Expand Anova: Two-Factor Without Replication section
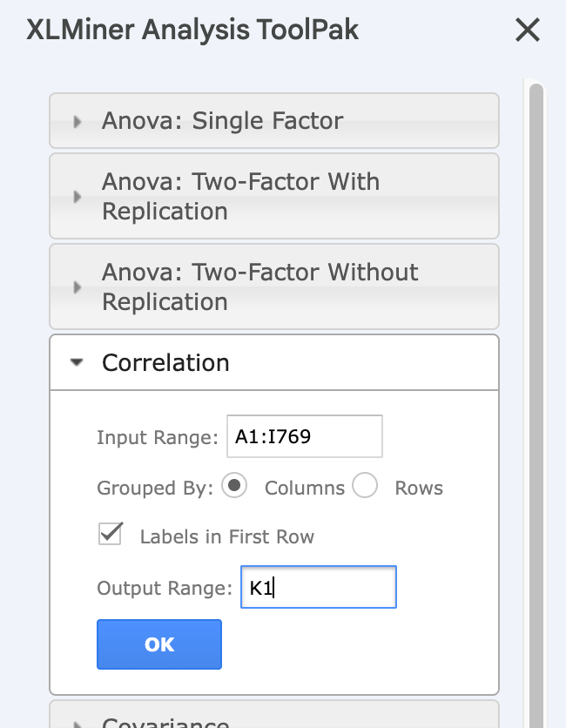This screenshot has width=566, height=728. pos(274,286)
